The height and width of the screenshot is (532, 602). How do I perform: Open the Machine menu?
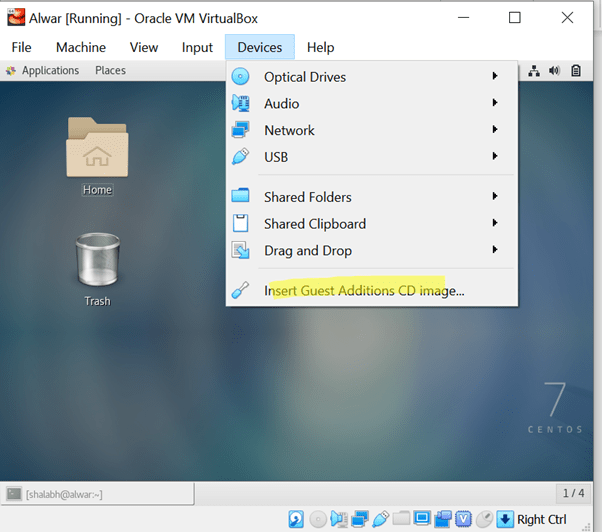click(81, 47)
